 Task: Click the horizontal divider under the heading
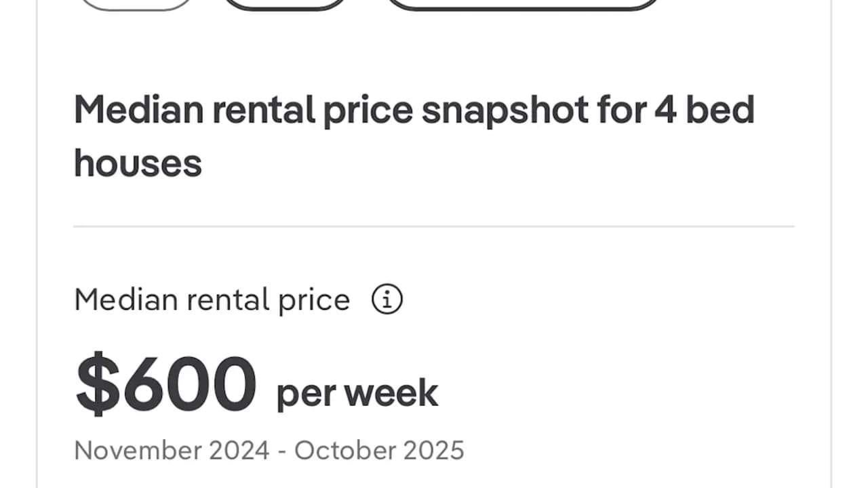pos(434,226)
